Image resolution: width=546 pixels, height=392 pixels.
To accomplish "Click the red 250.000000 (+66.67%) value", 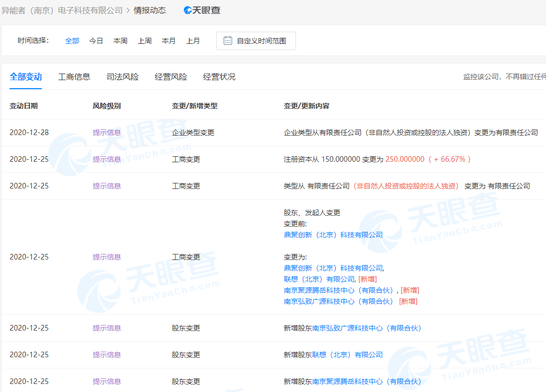I will click(x=429, y=159).
